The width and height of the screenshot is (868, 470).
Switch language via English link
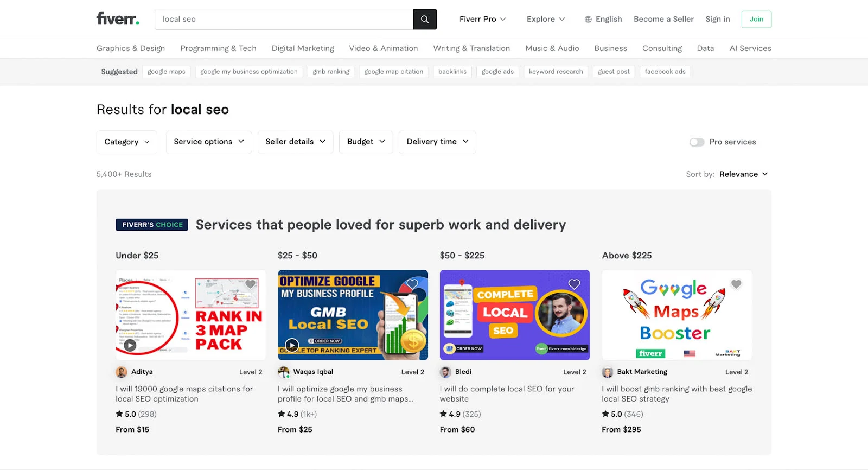pyautogui.click(x=609, y=19)
